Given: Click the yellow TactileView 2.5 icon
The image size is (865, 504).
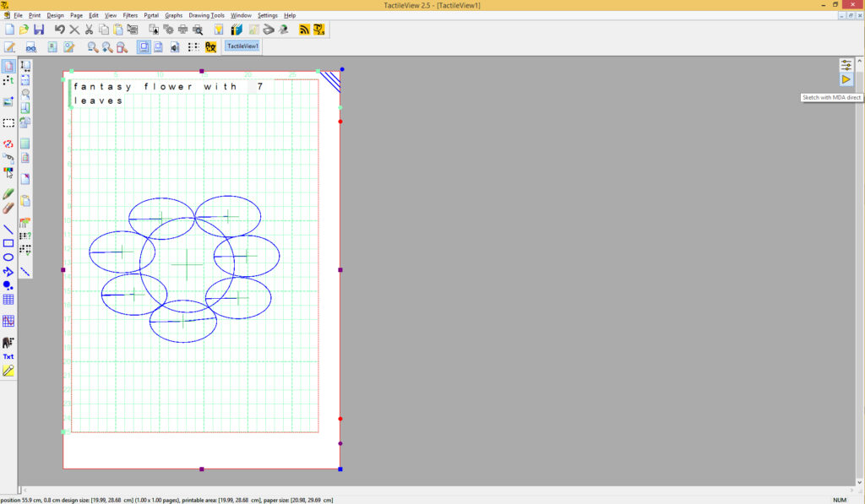Looking at the screenshot, I should (318, 30).
